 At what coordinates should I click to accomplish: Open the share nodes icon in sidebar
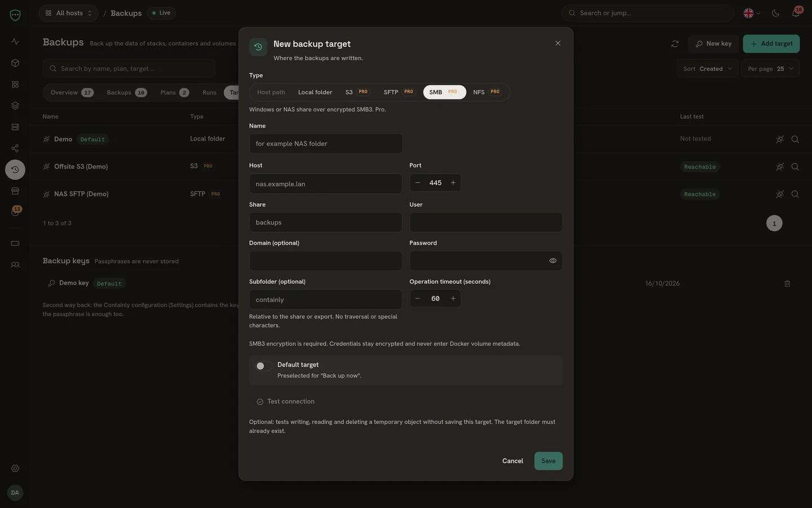point(15,148)
